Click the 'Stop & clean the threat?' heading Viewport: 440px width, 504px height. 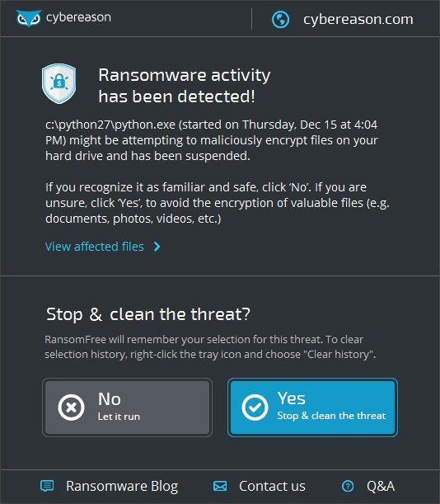tap(148, 314)
